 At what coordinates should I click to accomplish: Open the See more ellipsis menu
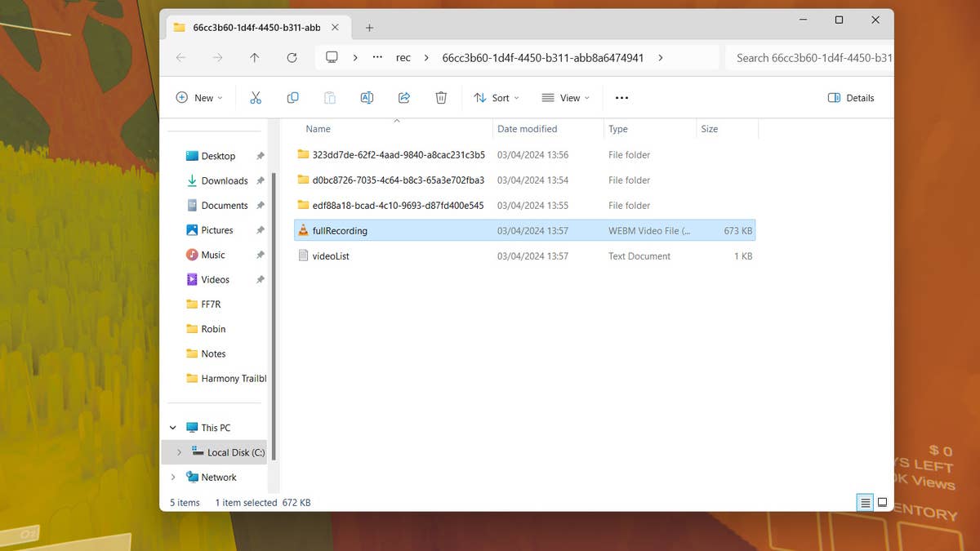coord(621,98)
